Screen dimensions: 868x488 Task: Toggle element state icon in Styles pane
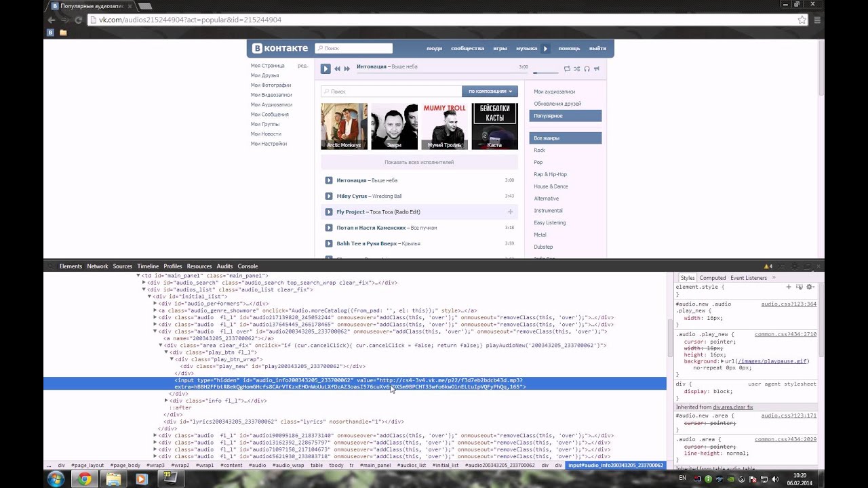(x=799, y=287)
